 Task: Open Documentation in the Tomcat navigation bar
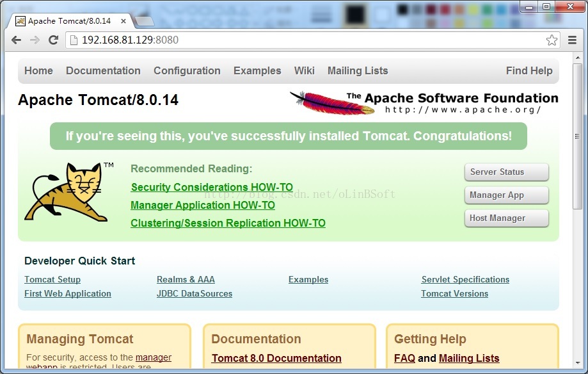103,70
